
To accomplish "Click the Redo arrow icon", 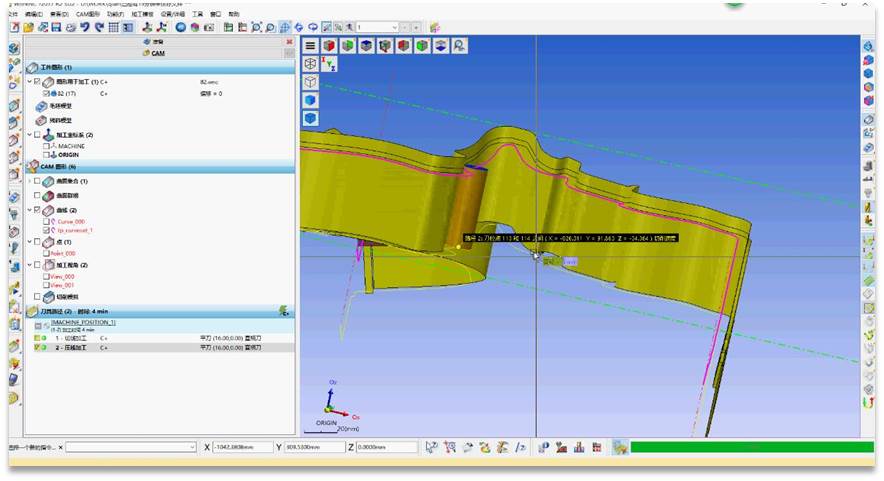I will coord(99,27).
